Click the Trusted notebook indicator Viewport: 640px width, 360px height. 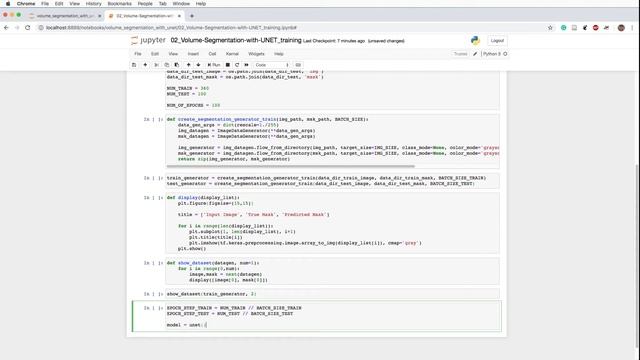point(460,54)
